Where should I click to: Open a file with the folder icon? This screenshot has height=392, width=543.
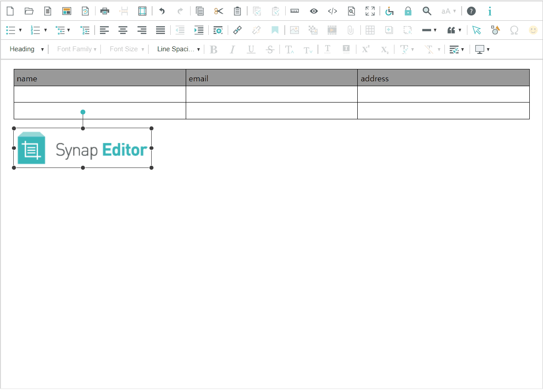pyautogui.click(x=29, y=11)
